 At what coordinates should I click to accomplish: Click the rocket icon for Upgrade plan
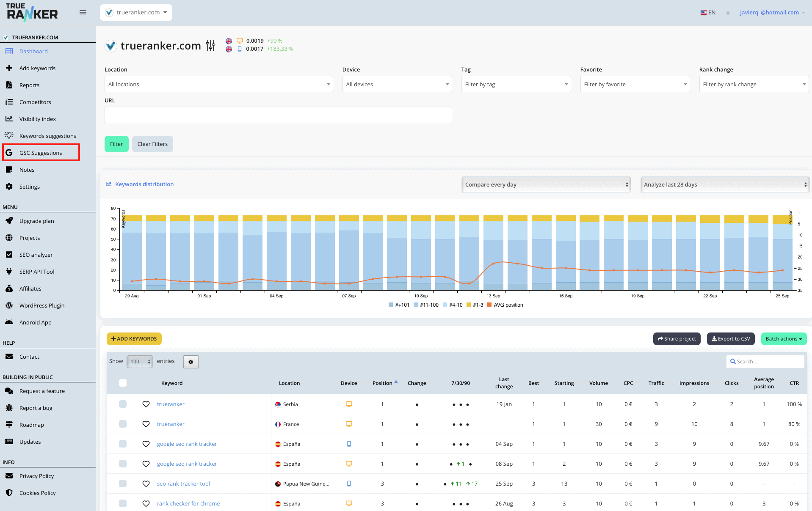tap(9, 221)
